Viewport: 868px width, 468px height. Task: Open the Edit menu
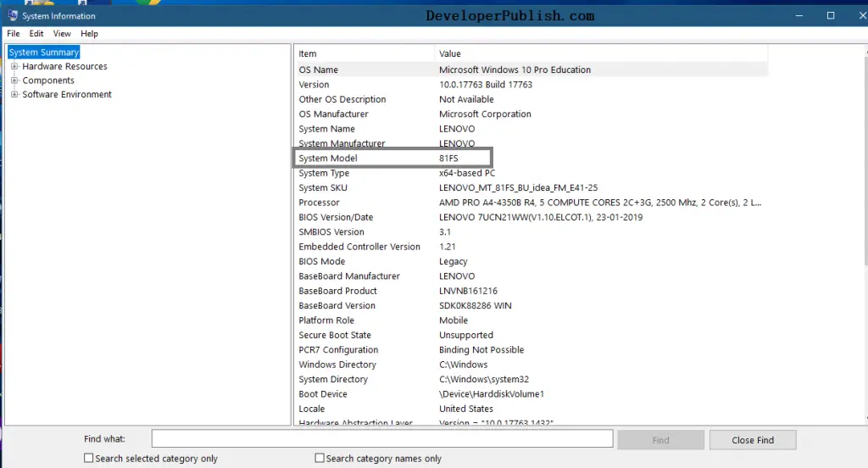36,34
